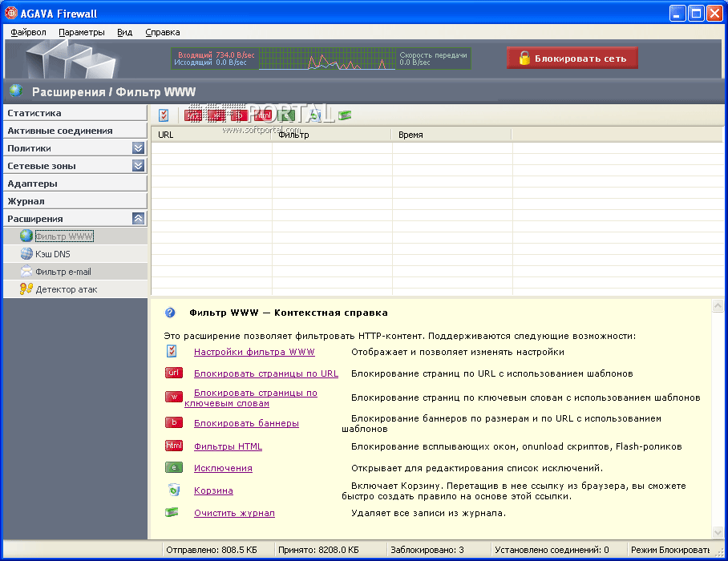Follow the Фильтры HTML link
Image resolution: width=728 pixels, height=561 pixels.
tap(228, 446)
